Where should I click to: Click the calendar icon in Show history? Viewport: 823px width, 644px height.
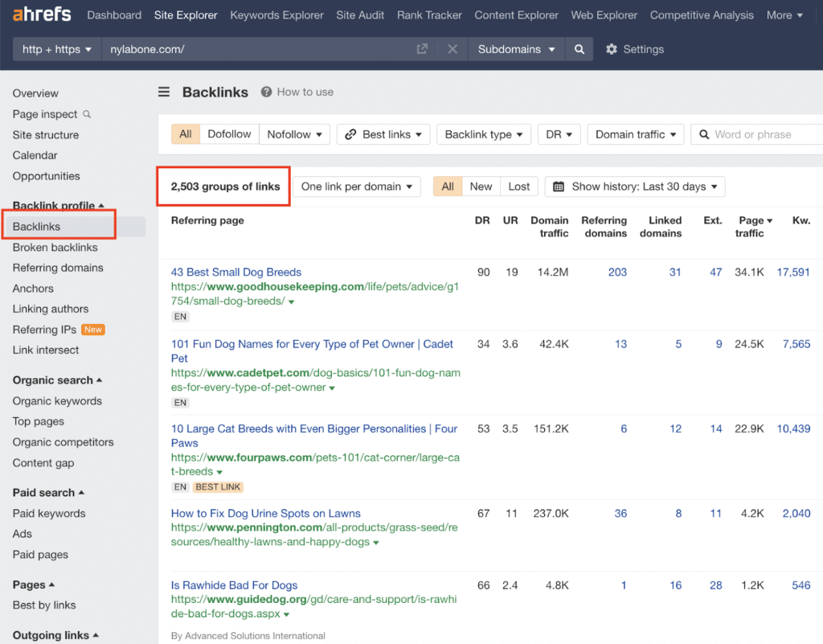tap(559, 187)
